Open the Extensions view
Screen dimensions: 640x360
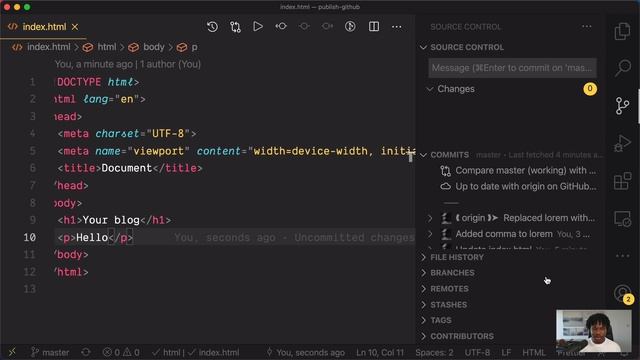622,181
